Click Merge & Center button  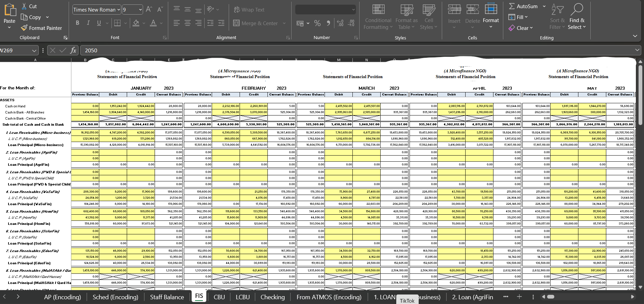point(256,23)
